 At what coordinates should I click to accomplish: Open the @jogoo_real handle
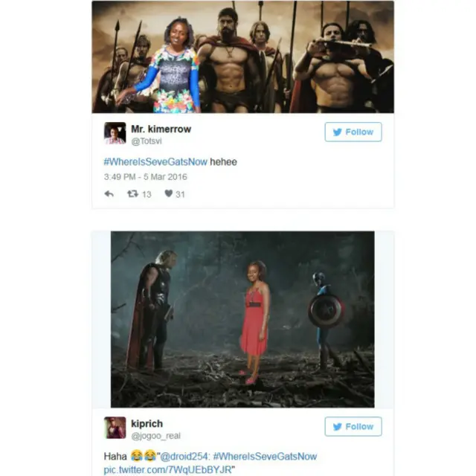click(x=155, y=436)
